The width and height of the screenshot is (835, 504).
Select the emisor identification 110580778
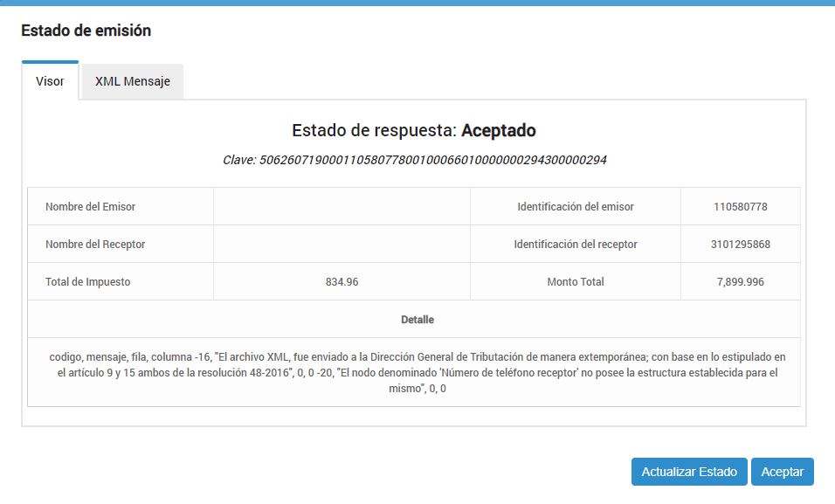[x=740, y=206]
